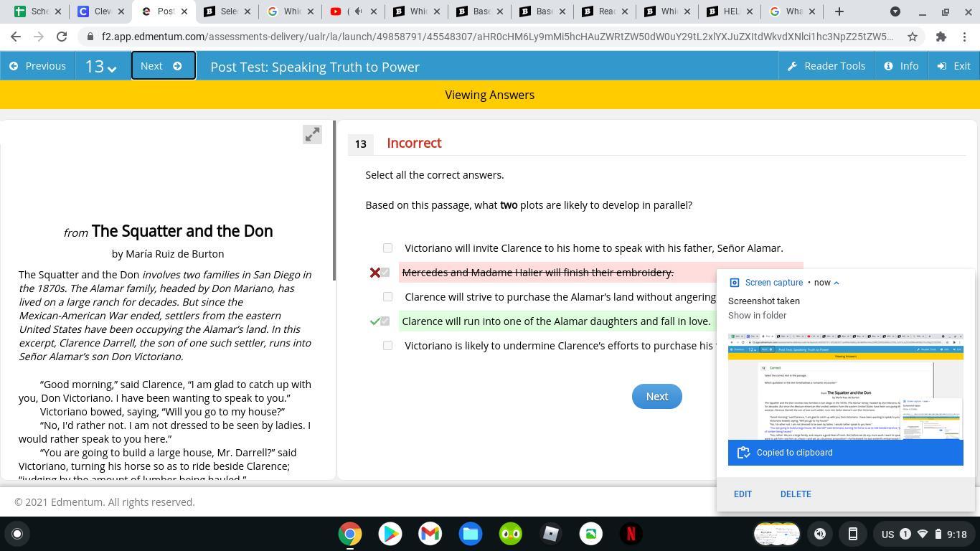The height and width of the screenshot is (551, 980).
Task: Close the Sche spreadsheet tab
Action: point(58,11)
